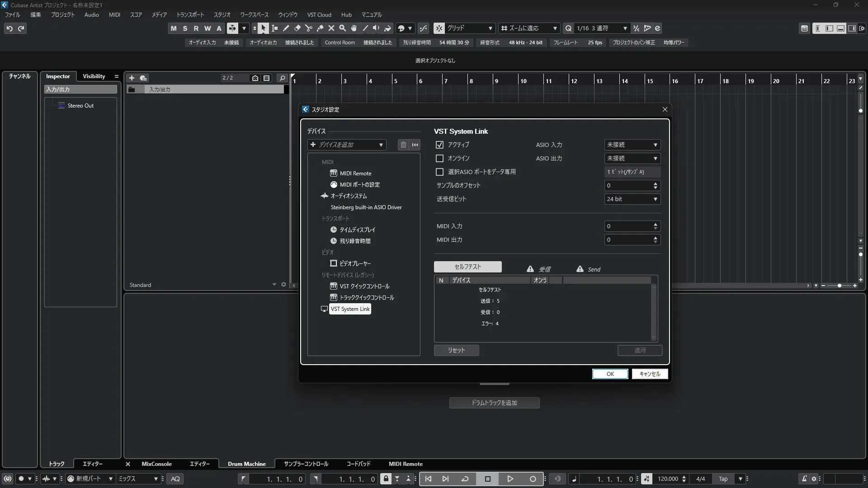Expand the デバイスを追加 dropdown
The height and width of the screenshot is (488, 868).
[x=347, y=145]
